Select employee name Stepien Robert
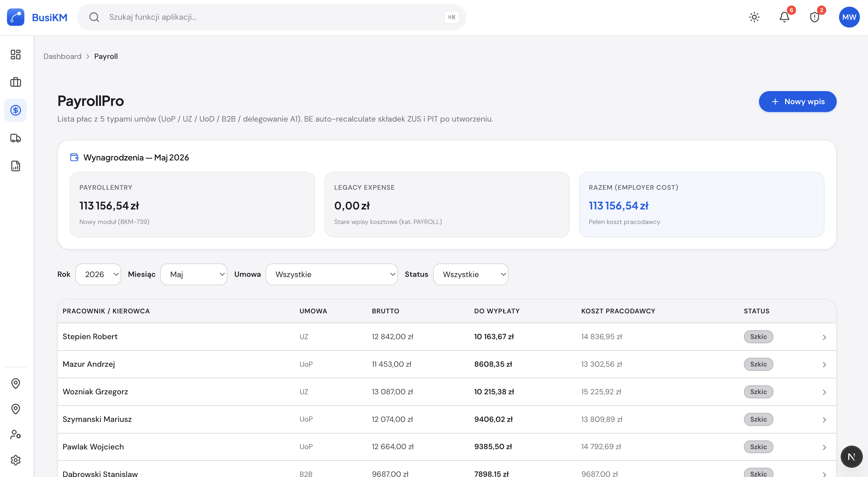The image size is (868, 477). tap(90, 337)
